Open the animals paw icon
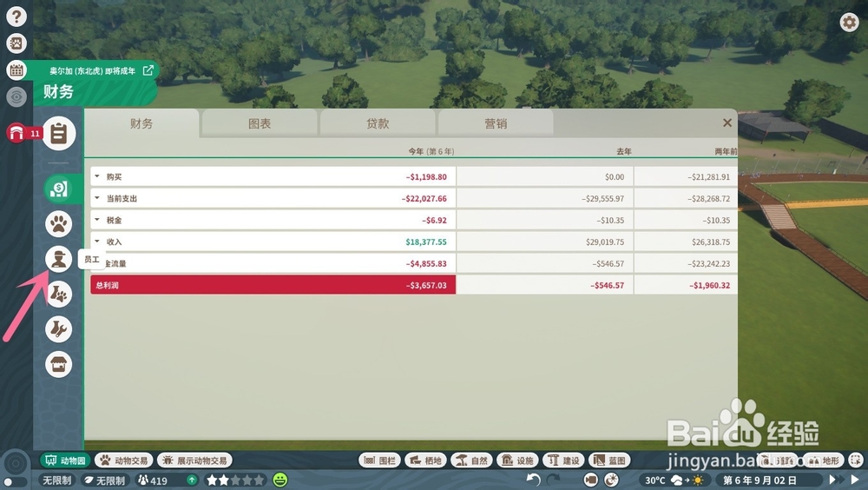868x490 pixels. [x=59, y=224]
